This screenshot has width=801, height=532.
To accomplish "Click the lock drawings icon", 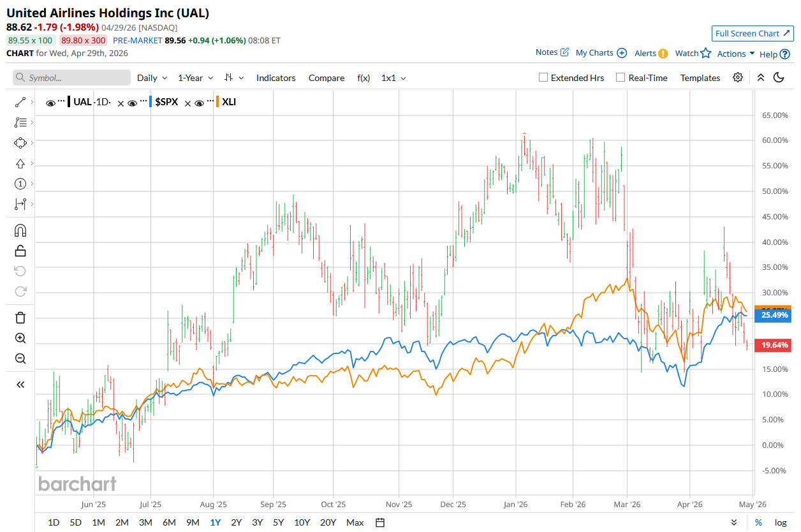I will [x=20, y=251].
